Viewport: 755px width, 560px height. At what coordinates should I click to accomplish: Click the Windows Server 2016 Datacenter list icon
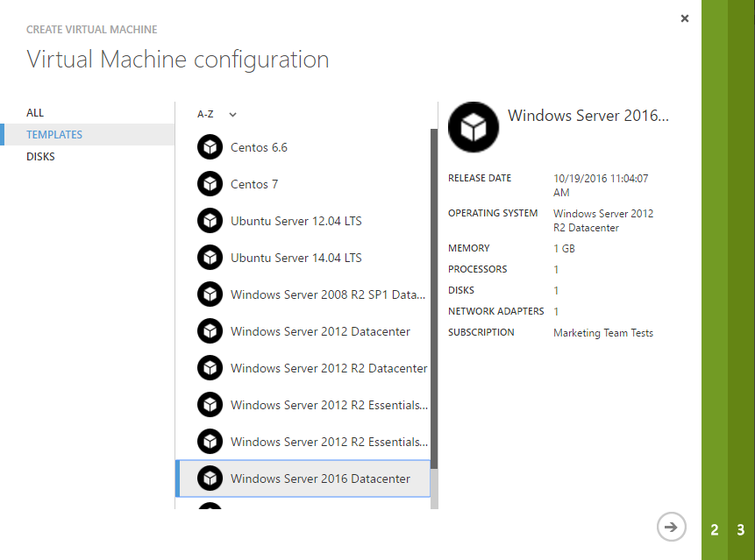[210, 478]
